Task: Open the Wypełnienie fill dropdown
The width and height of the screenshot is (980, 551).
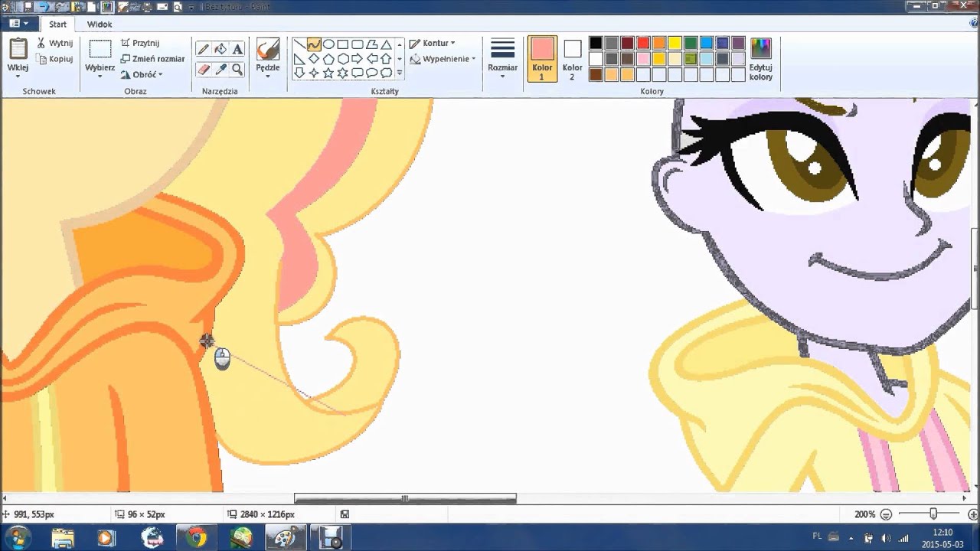Action: point(443,59)
